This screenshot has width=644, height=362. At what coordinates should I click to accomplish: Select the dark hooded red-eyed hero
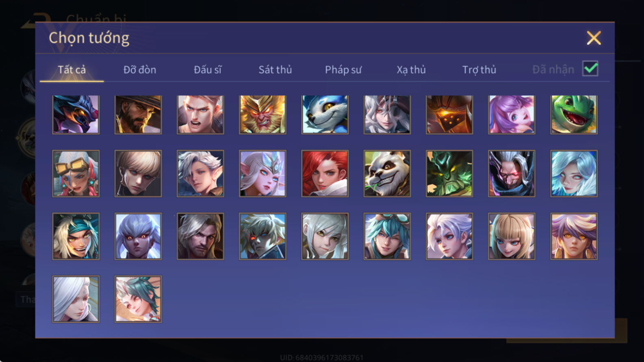pos(512,173)
